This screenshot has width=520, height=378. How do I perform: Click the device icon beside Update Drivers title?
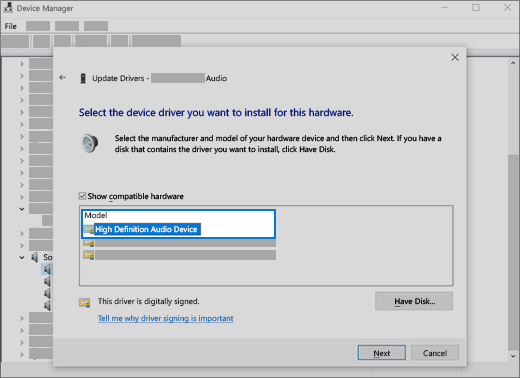(83, 78)
